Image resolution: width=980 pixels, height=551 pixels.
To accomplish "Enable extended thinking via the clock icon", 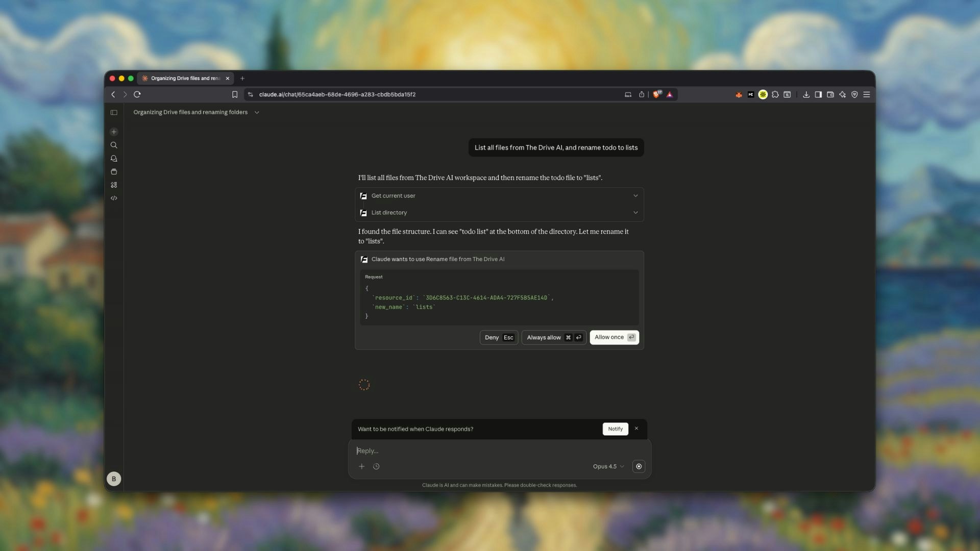I will click(376, 466).
